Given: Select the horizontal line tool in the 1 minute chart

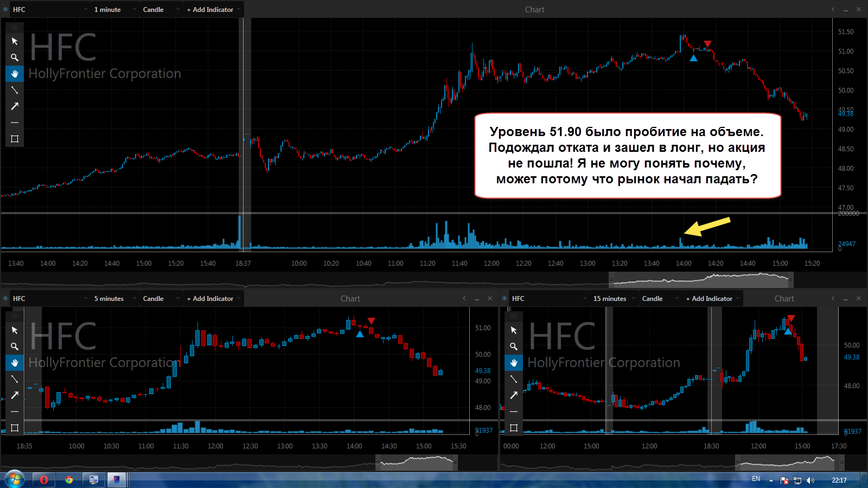Looking at the screenshot, I should (15, 123).
